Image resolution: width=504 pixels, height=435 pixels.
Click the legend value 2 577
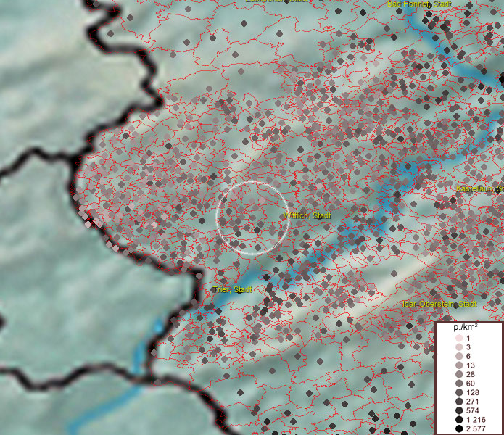click(x=476, y=428)
